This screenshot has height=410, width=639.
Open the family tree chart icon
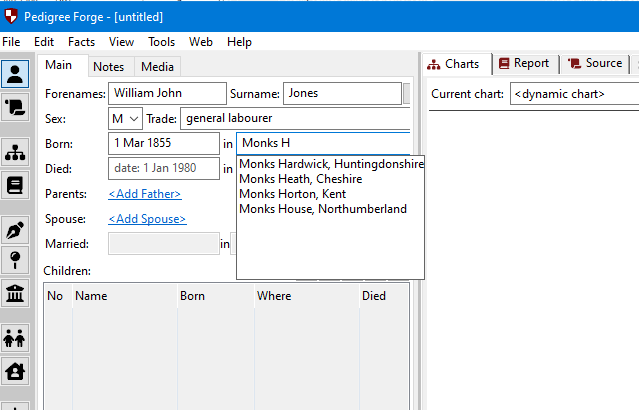[x=16, y=153]
